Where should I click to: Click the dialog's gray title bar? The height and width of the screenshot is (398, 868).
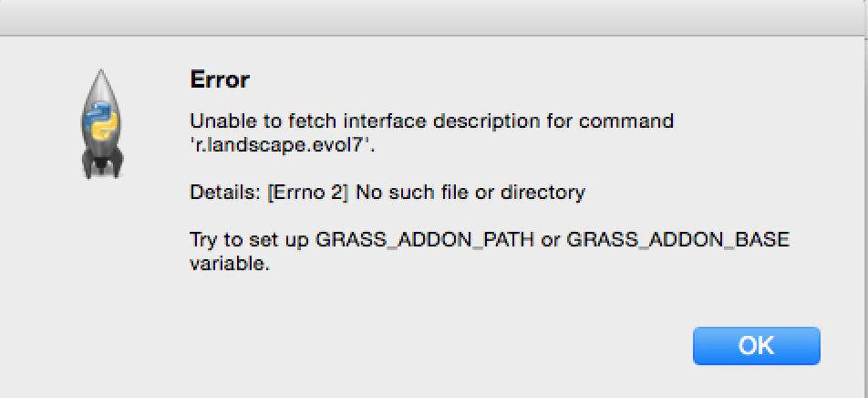coord(434,17)
